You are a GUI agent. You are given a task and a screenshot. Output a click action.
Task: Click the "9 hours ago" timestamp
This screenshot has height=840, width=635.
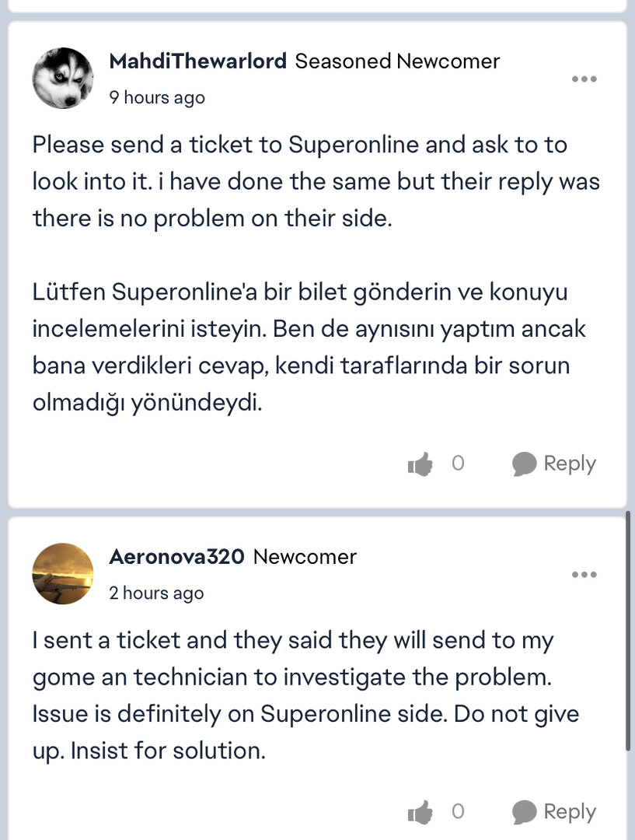pos(157,97)
